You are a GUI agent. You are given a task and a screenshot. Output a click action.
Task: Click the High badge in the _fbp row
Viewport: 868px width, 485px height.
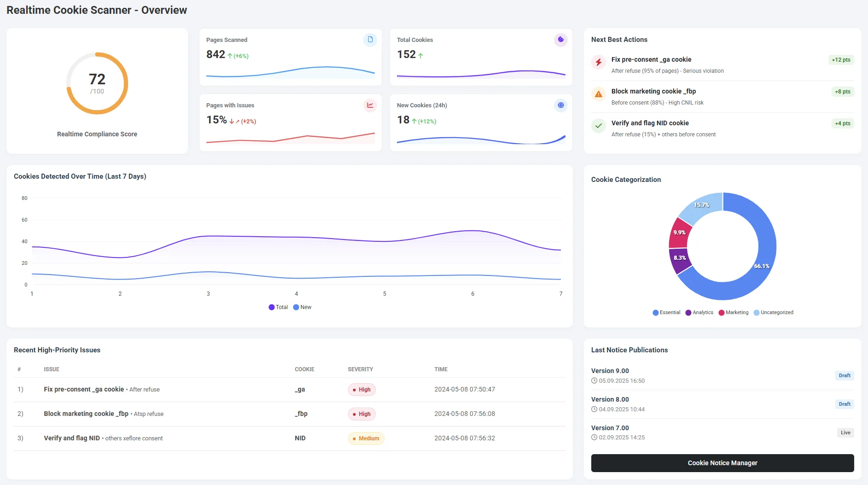point(362,414)
